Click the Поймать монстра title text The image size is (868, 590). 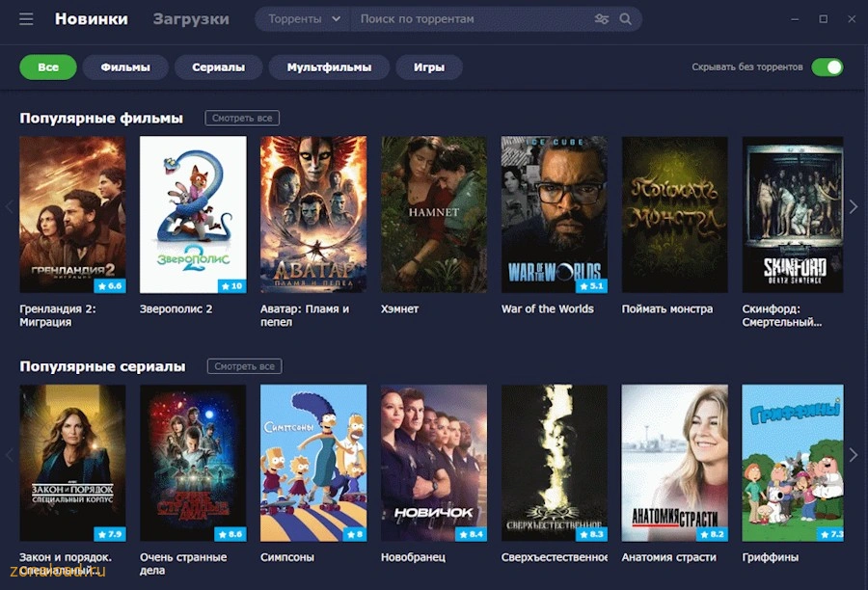click(x=667, y=308)
